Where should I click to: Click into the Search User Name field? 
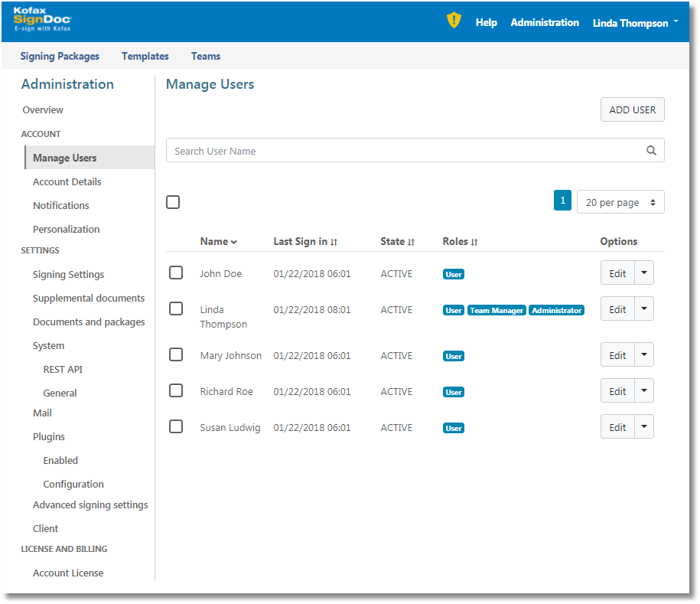pos(405,151)
